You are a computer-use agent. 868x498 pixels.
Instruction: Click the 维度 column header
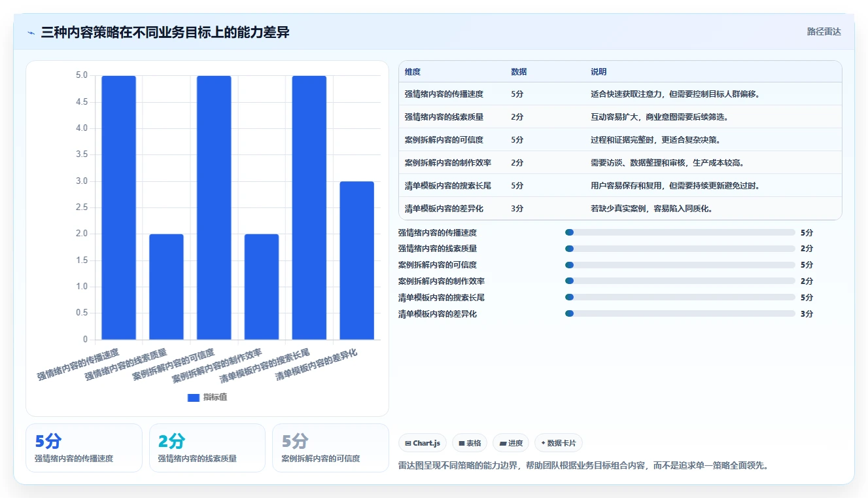pos(413,71)
